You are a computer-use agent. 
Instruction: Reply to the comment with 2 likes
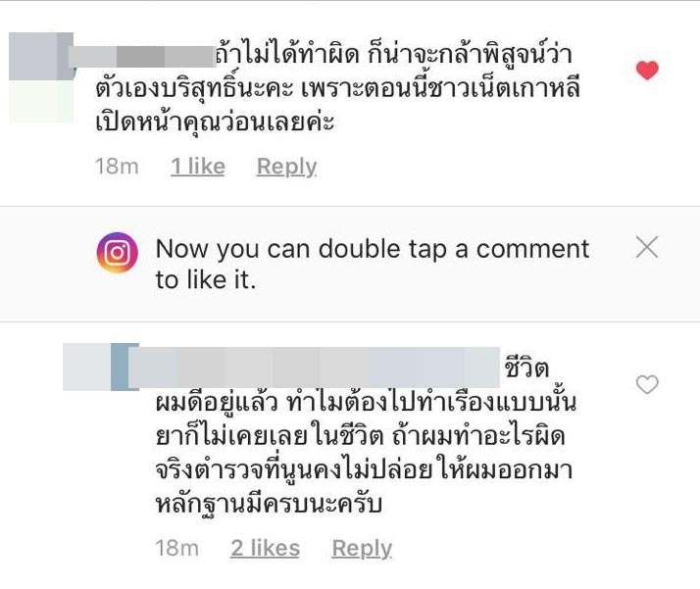(x=362, y=548)
